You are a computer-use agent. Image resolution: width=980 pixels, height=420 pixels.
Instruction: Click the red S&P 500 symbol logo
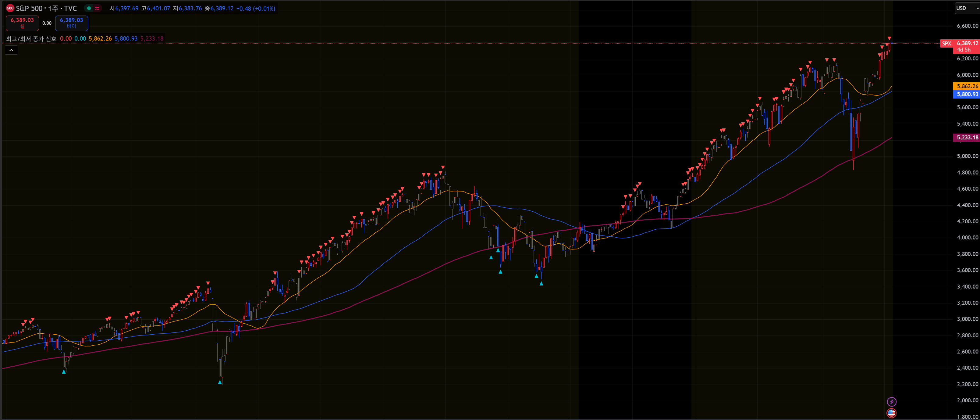(x=10, y=8)
